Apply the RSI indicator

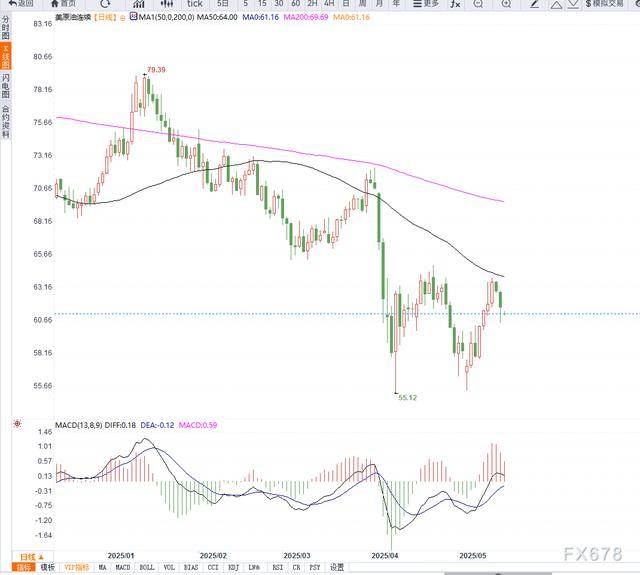[x=278, y=567]
